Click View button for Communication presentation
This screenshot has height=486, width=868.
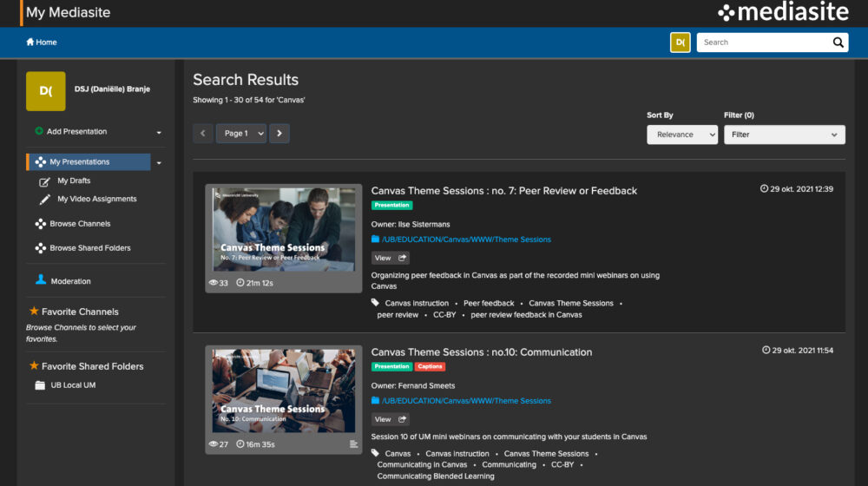pyautogui.click(x=391, y=419)
